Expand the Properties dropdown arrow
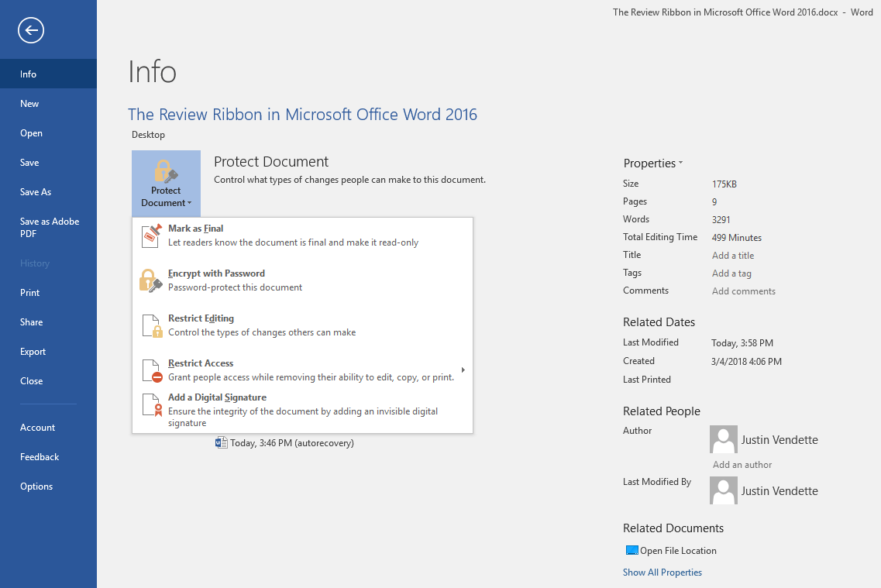This screenshot has height=588, width=881. [x=680, y=163]
